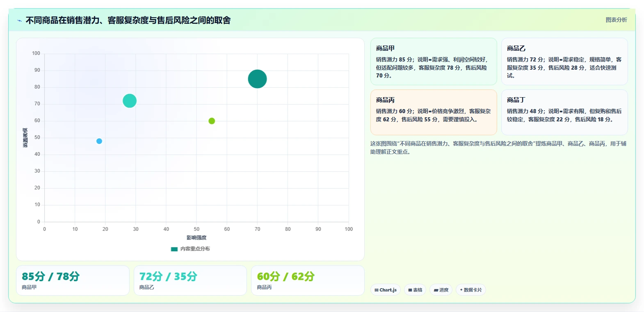Screen dimensions: 644x312
Task: Click the square icon in 表格 chip
Action: (410, 290)
